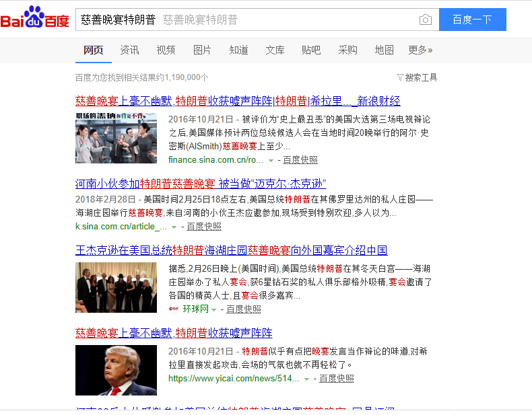
Task: Expand the 更多» menu
Action: (420, 50)
